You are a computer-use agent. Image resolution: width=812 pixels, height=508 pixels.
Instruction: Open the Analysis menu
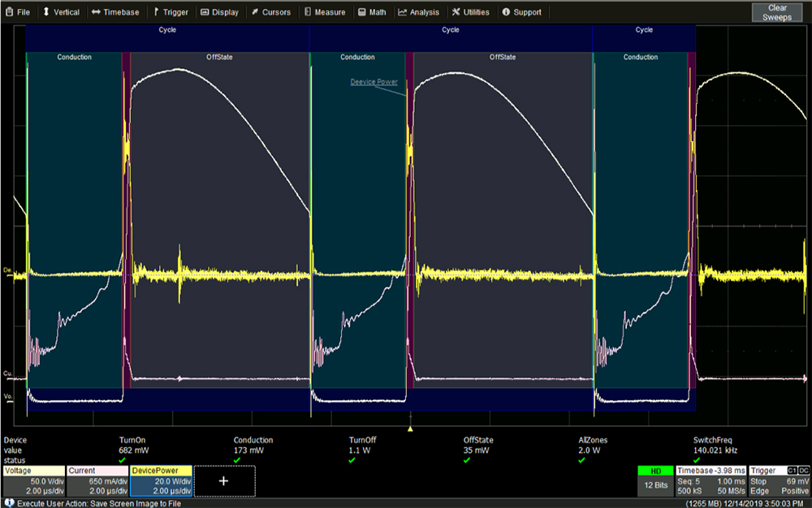pyautogui.click(x=418, y=12)
